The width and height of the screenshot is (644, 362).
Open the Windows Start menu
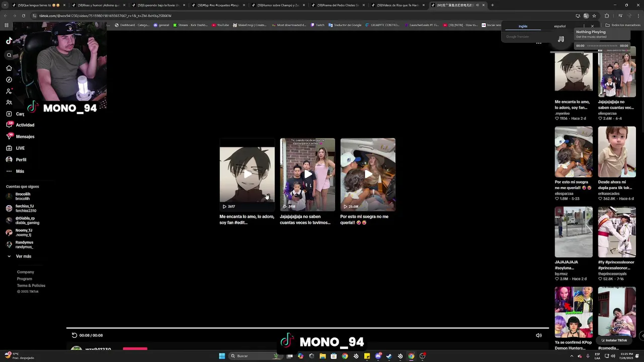pos(222,356)
